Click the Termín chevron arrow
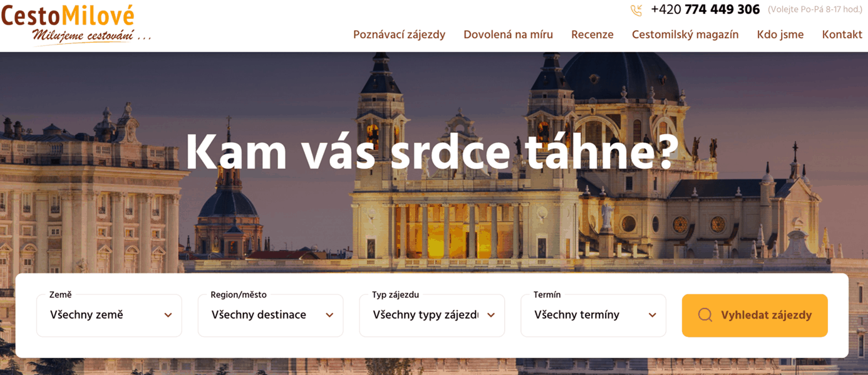The width and height of the screenshot is (868, 375). (652, 315)
